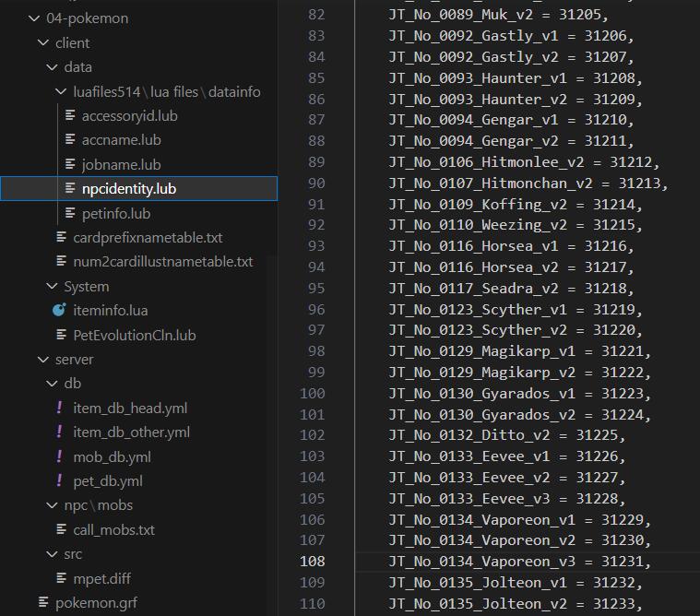
Task: Collapse the server folder chevron
Action: pos(43,360)
